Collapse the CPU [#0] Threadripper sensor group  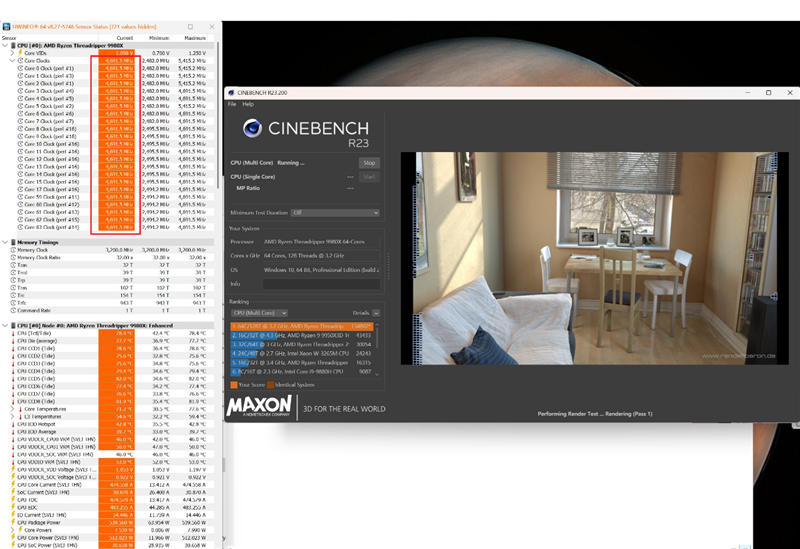point(5,45)
